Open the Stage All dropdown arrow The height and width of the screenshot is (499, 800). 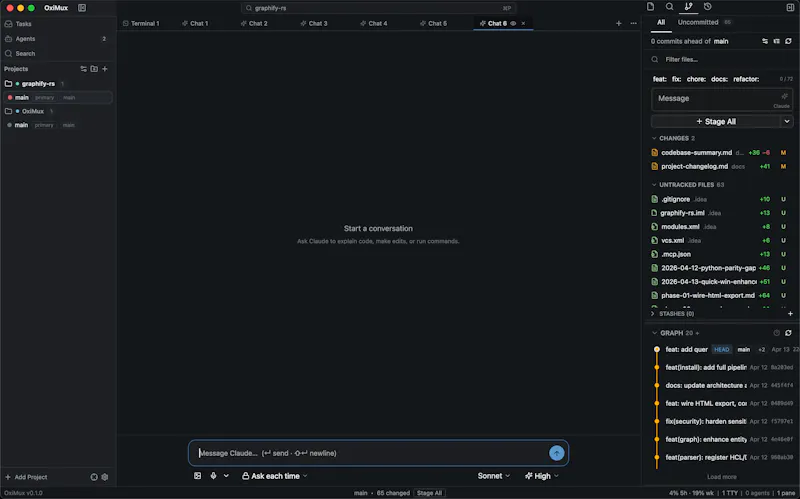click(x=786, y=121)
